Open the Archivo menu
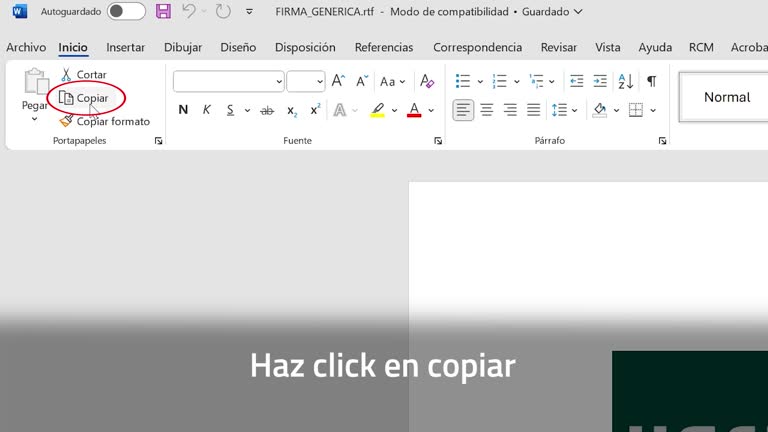Screen dimensions: 768x432 [26, 48]
